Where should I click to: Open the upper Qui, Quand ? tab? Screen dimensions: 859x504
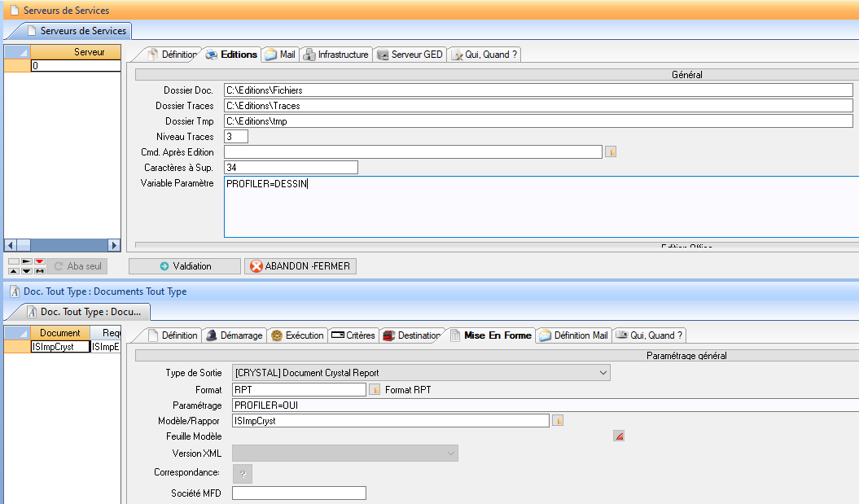(484, 55)
